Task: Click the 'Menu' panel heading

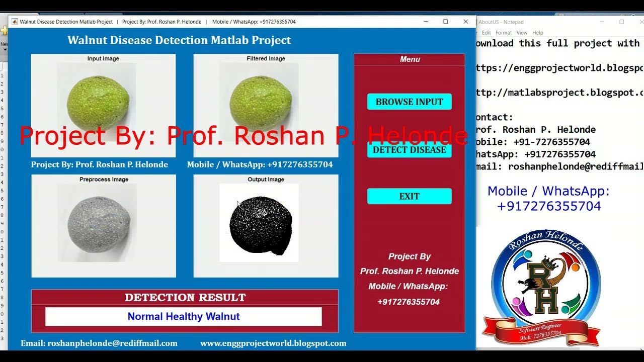Action: [410, 59]
